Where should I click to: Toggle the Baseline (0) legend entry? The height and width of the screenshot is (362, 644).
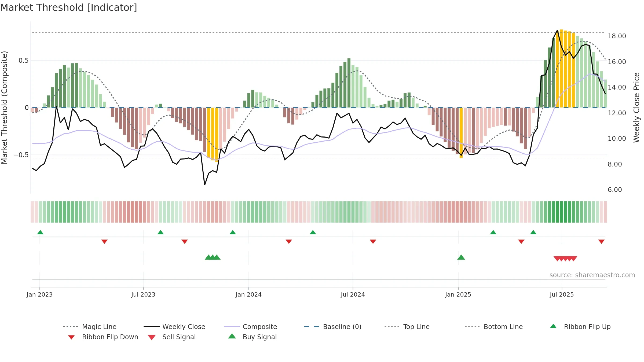pos(333,327)
